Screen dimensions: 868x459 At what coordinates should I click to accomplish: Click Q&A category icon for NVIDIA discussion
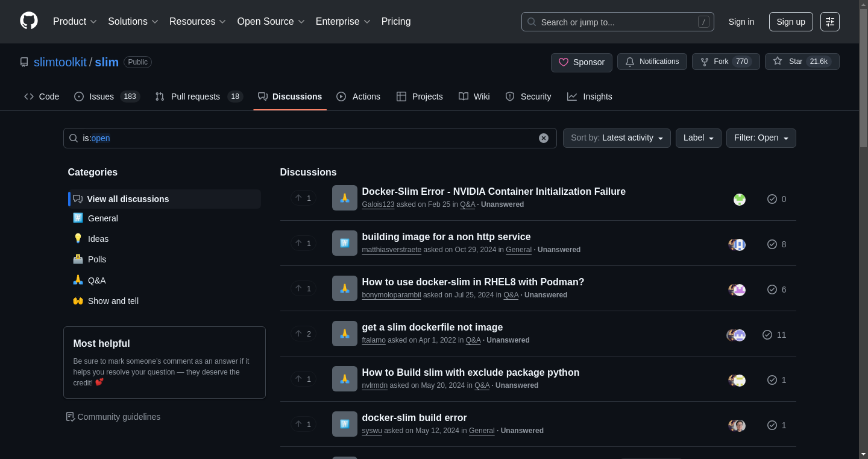(x=345, y=198)
